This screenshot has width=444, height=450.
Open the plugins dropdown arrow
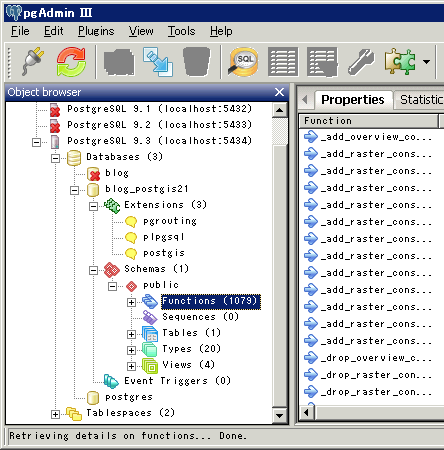coord(426,62)
